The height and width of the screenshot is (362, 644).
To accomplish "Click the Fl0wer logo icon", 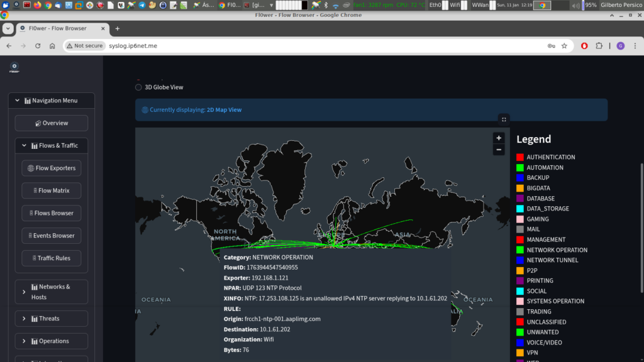I will (14, 67).
